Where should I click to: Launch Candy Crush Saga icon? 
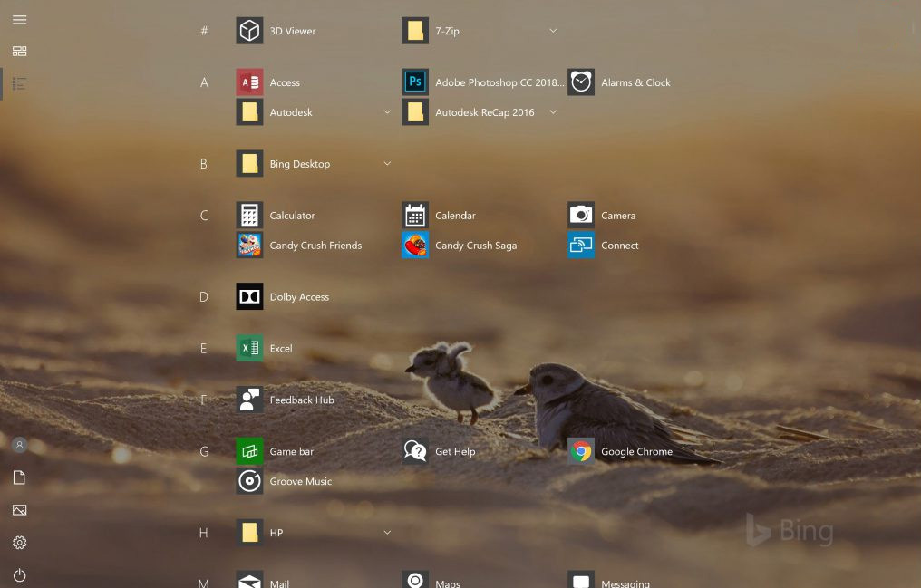click(x=415, y=246)
